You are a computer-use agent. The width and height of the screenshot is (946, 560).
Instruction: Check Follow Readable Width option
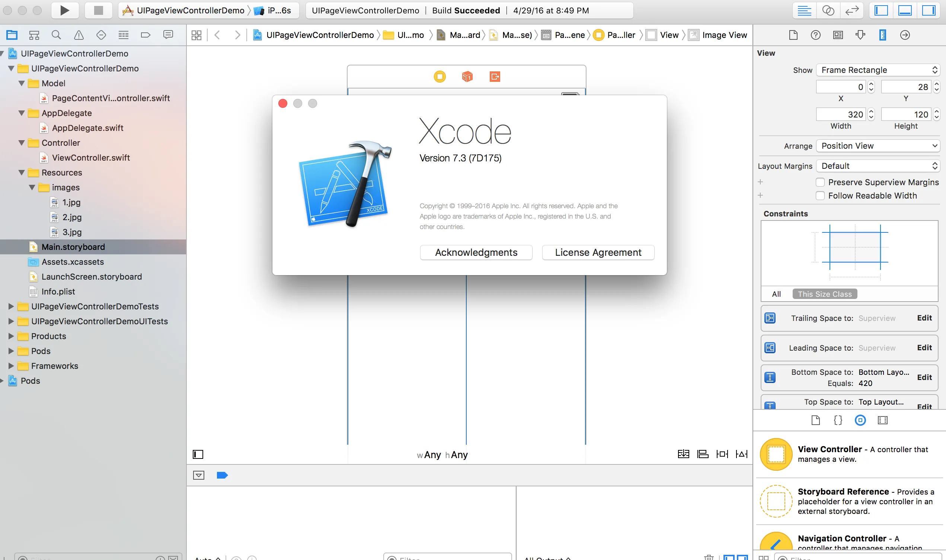coord(820,196)
